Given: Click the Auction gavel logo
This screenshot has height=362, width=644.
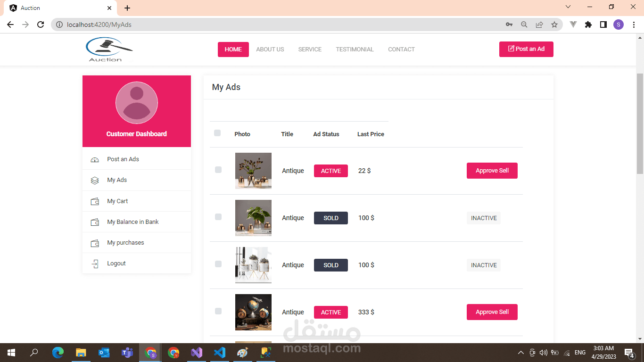Looking at the screenshot, I should click(109, 49).
